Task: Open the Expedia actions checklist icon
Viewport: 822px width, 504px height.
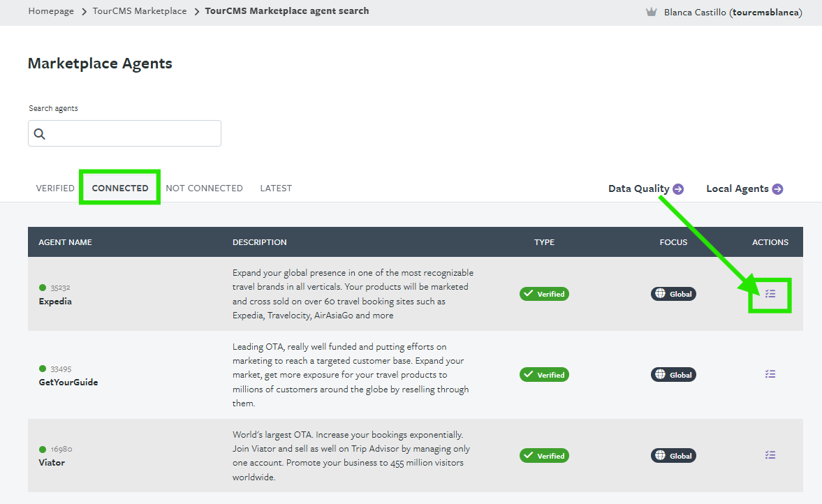Action: tap(770, 294)
